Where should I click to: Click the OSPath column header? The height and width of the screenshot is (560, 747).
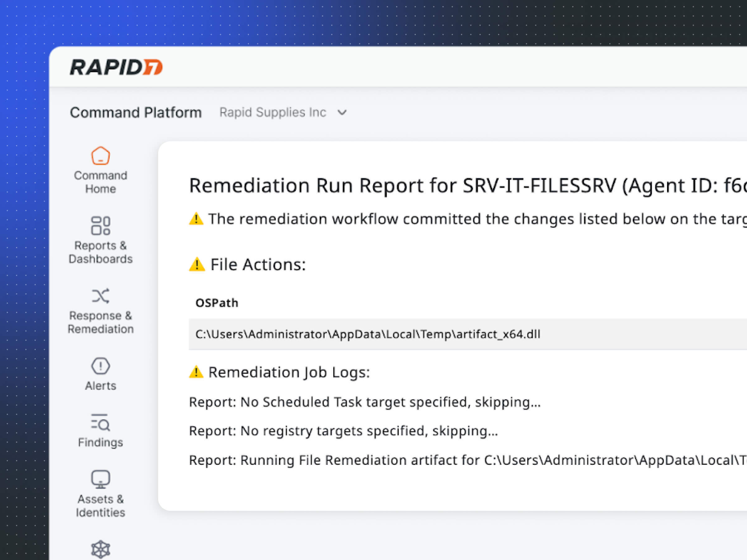point(217,303)
